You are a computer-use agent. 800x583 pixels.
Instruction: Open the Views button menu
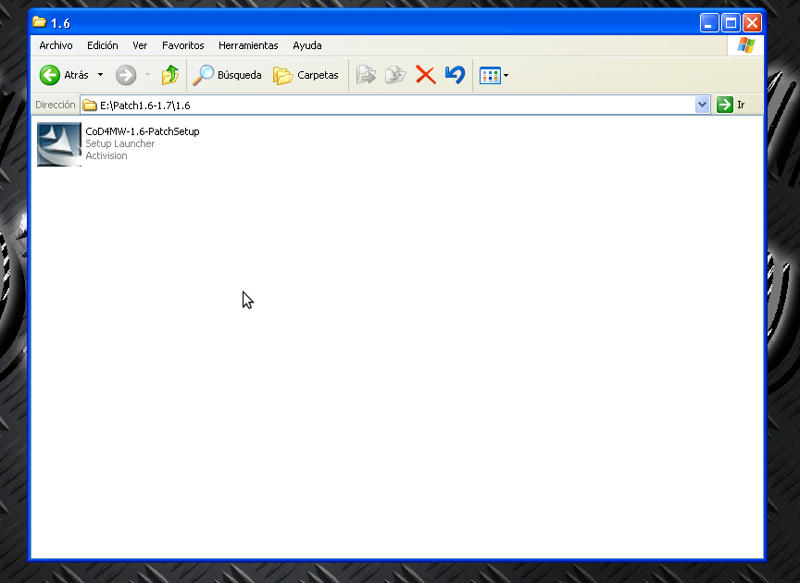pos(493,75)
